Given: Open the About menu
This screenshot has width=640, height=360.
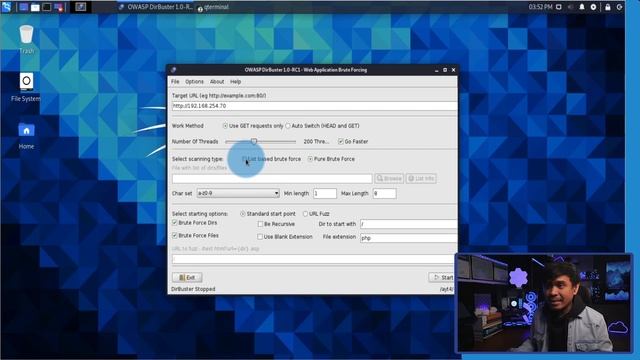Looking at the screenshot, I should click(x=217, y=82).
